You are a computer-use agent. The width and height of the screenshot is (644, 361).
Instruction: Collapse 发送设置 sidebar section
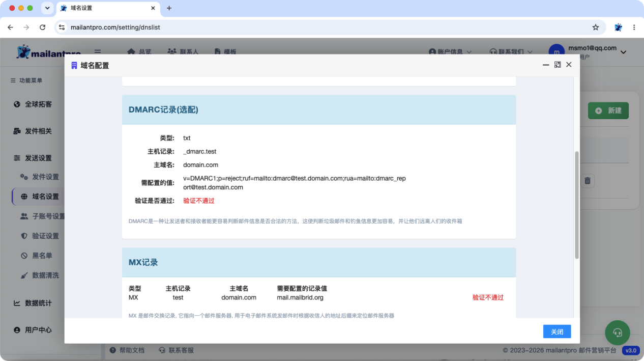pyautogui.click(x=38, y=158)
